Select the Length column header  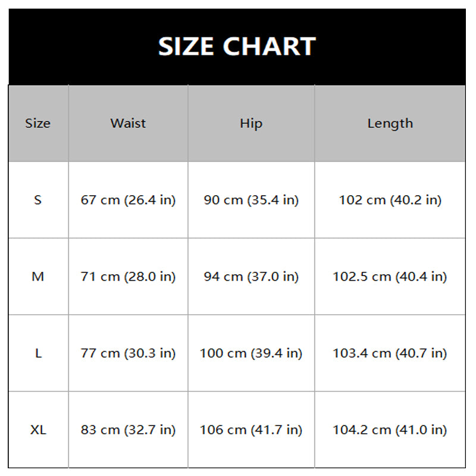390,124
